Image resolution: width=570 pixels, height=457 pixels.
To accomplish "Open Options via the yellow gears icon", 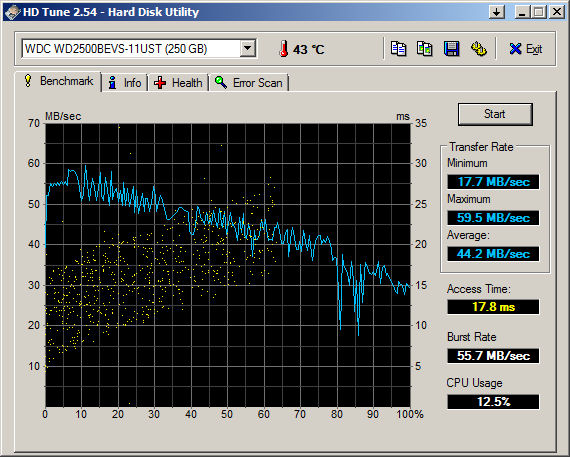I will 478,48.
